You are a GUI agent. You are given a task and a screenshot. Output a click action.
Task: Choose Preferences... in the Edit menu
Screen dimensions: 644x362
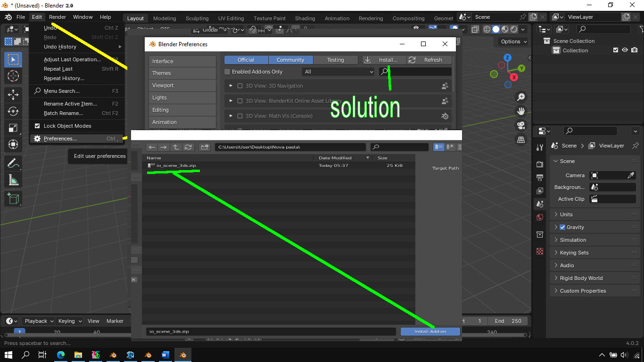77,139
